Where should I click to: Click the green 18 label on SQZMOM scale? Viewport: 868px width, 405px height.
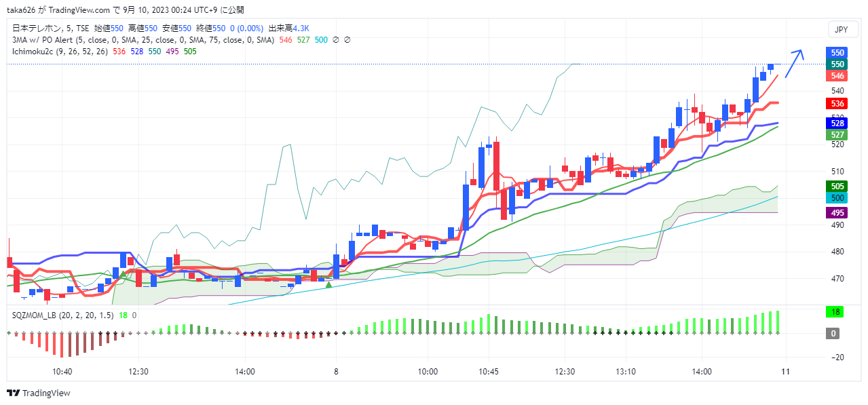click(x=834, y=312)
